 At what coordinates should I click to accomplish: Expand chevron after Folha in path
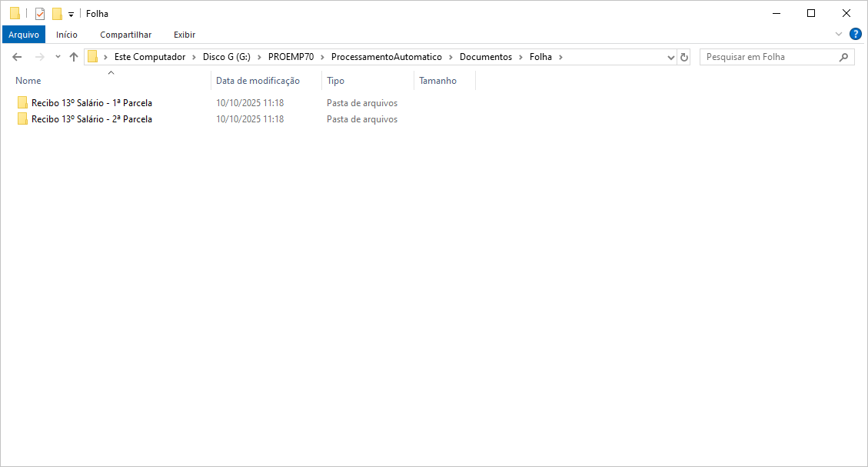[x=560, y=57]
